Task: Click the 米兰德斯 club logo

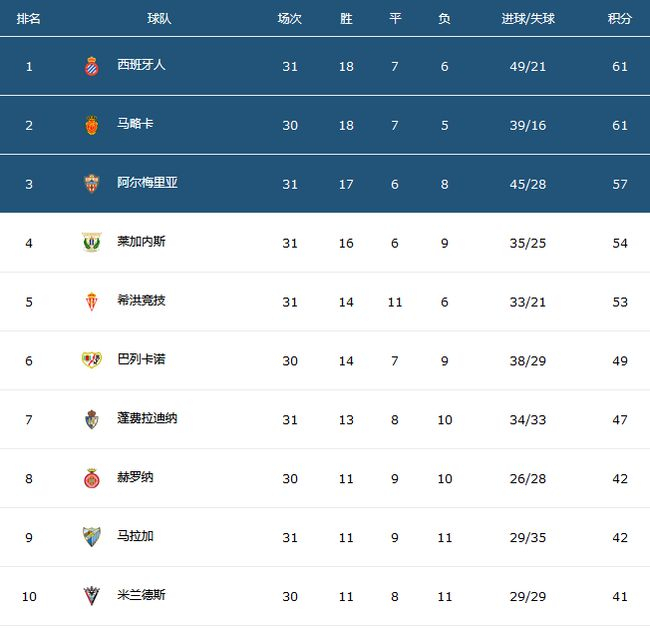Action: tap(92, 596)
